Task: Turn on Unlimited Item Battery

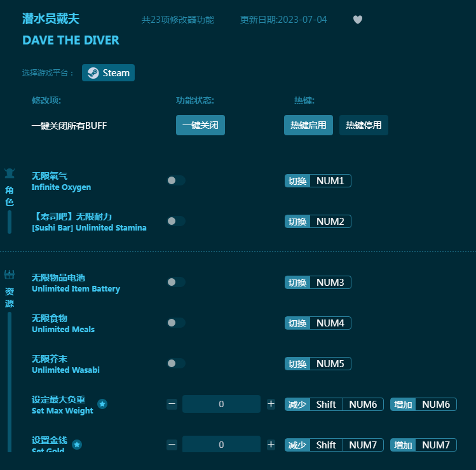Action: point(176,282)
